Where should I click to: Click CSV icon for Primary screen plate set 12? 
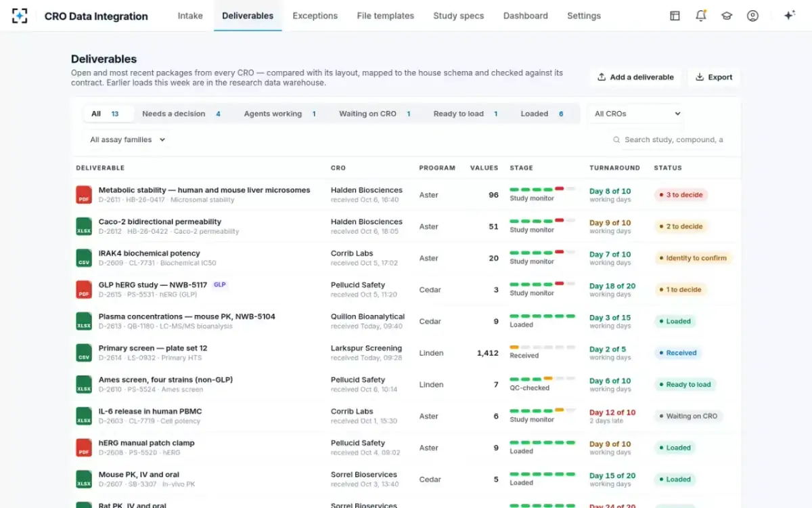pos(84,353)
